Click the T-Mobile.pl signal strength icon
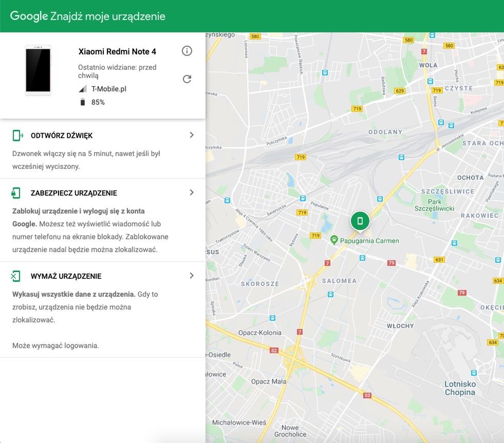Screen dimensions: 504x443 [83, 89]
